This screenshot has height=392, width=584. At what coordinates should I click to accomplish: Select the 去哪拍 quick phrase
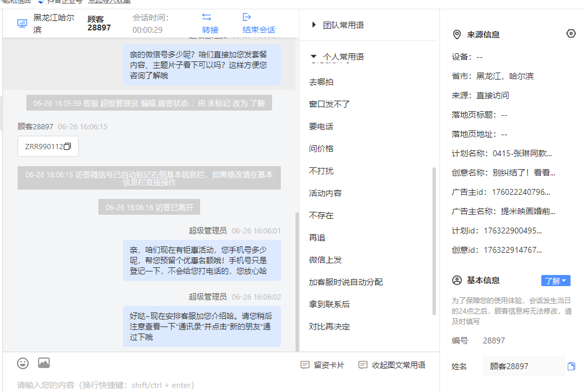coord(321,82)
